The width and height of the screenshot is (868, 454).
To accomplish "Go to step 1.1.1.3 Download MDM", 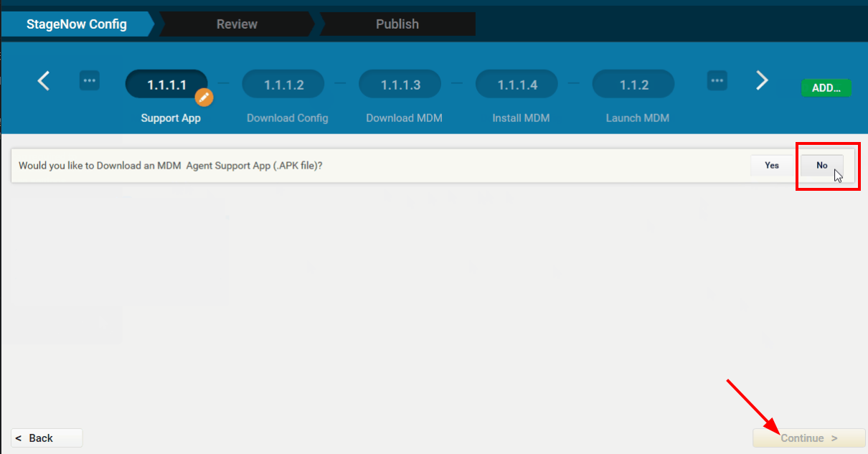I will click(400, 85).
